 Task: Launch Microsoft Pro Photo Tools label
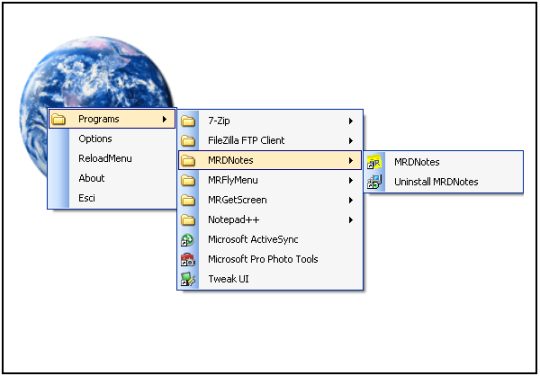click(x=263, y=259)
